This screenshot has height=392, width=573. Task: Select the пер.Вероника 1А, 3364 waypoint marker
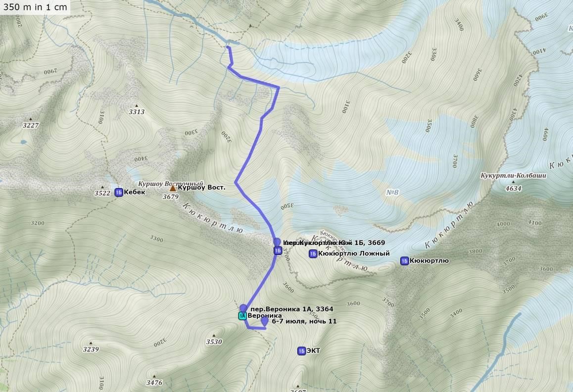[x=243, y=308]
